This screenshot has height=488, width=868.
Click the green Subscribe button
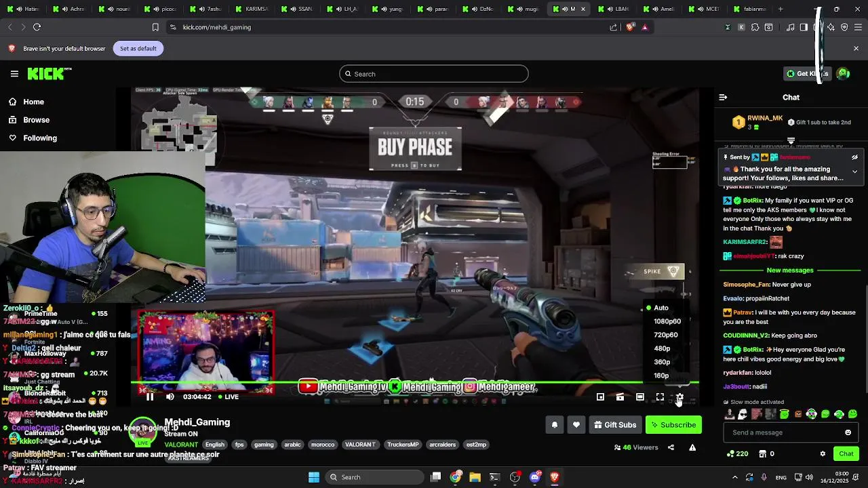point(673,425)
